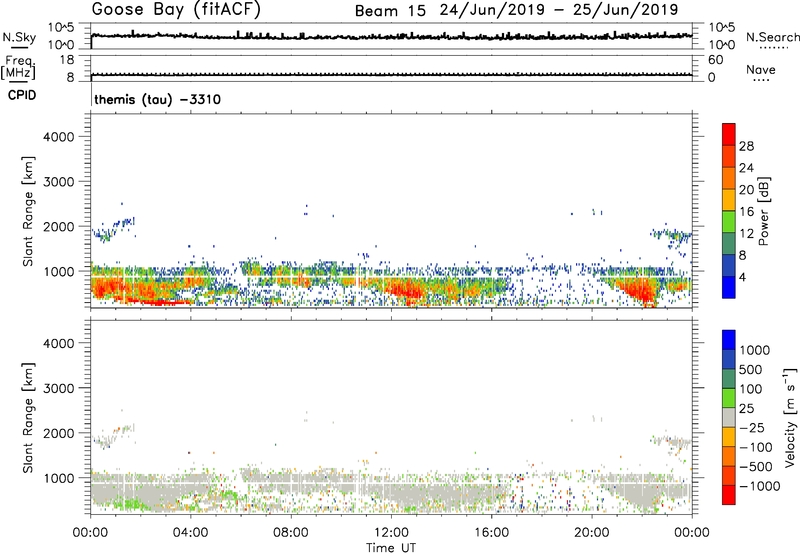This screenshot has width=800, height=554.
Task: Click the 'Nave' legend label
Action: tap(761, 69)
